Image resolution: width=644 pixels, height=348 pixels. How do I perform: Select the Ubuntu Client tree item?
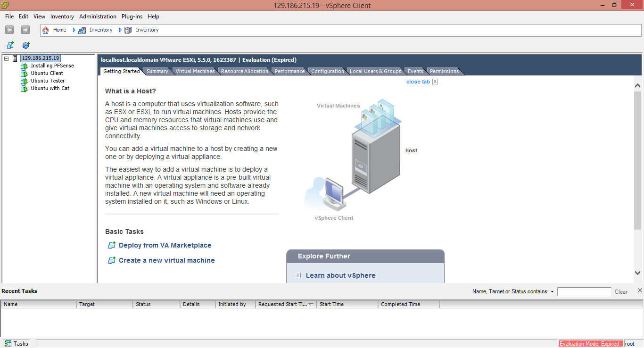[47, 74]
